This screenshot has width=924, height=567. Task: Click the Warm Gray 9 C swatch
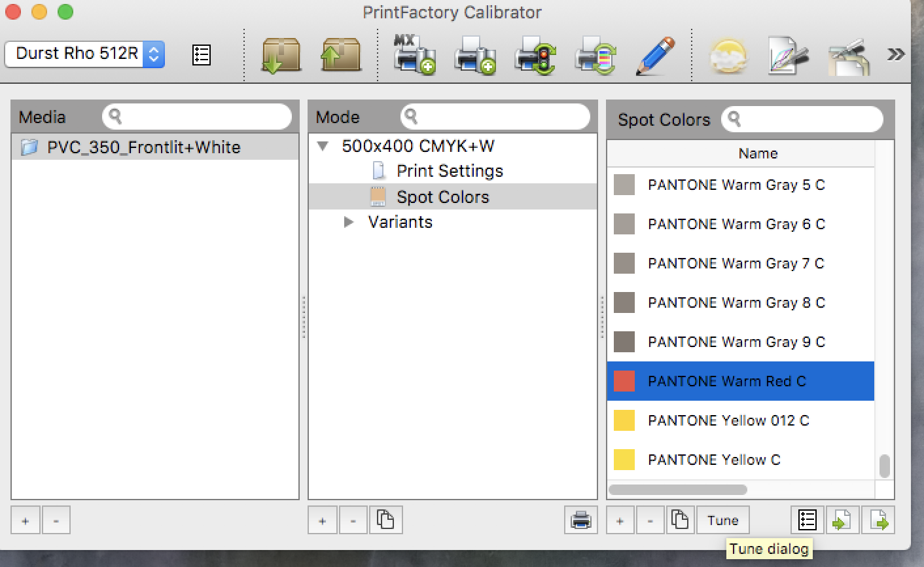[x=624, y=342]
